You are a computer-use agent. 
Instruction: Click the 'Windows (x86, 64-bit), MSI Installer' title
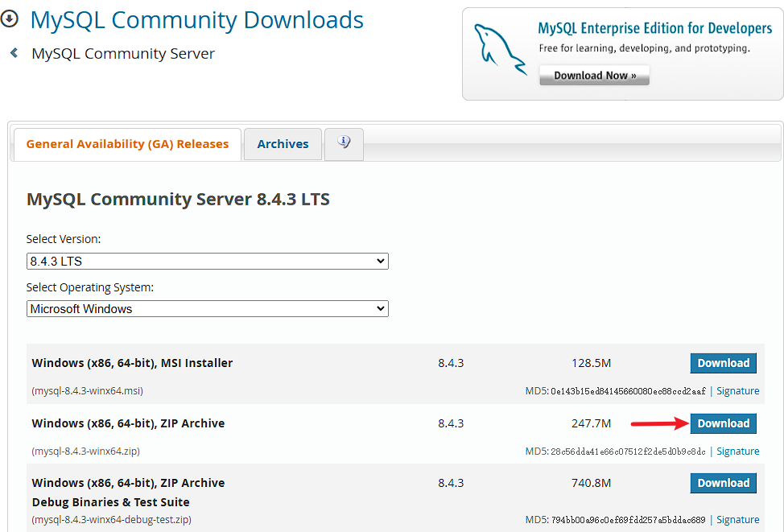click(x=132, y=363)
